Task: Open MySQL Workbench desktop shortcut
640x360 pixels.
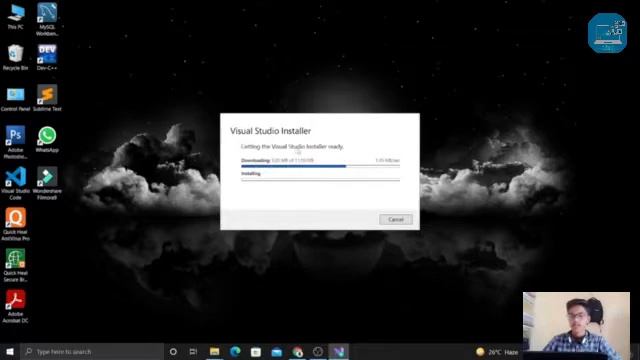Action: coord(47,19)
